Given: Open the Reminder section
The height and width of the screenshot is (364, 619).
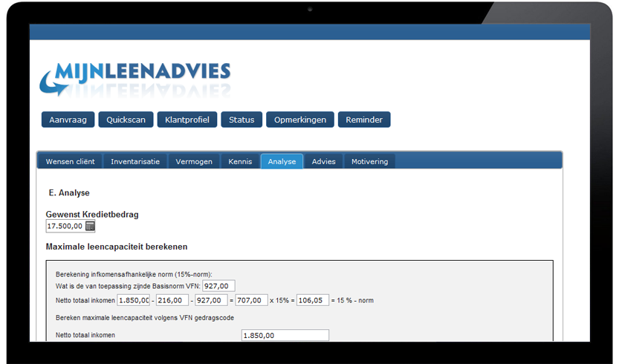Looking at the screenshot, I should click(x=364, y=120).
